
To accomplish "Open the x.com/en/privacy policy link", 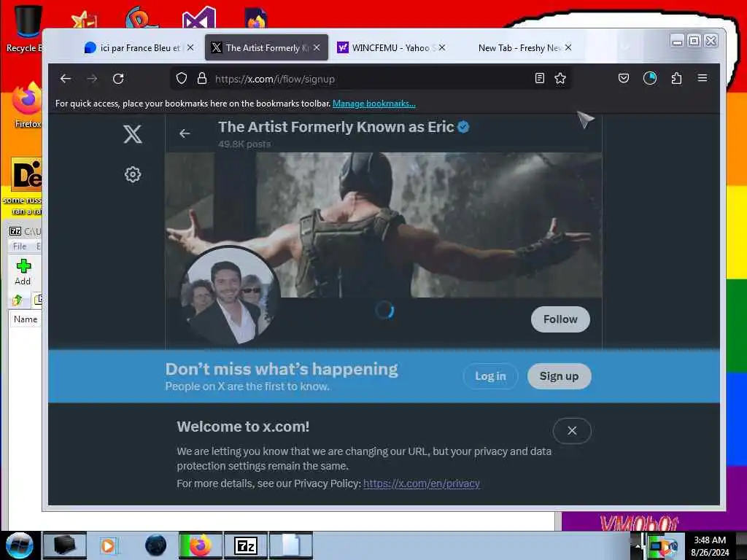I will click(x=422, y=483).
